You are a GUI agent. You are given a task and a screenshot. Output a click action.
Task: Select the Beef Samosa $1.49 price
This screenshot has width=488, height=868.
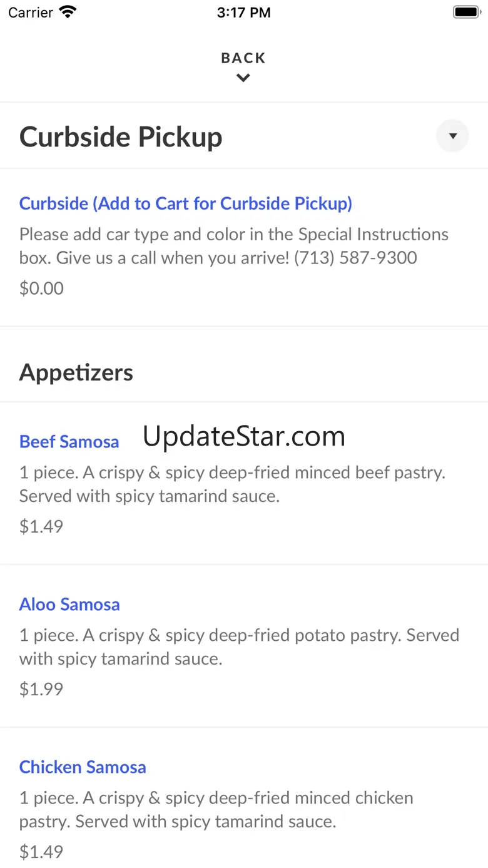[41, 526]
